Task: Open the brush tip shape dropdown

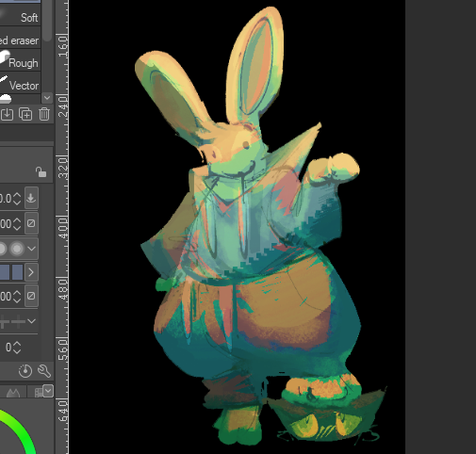Action: (x=31, y=249)
